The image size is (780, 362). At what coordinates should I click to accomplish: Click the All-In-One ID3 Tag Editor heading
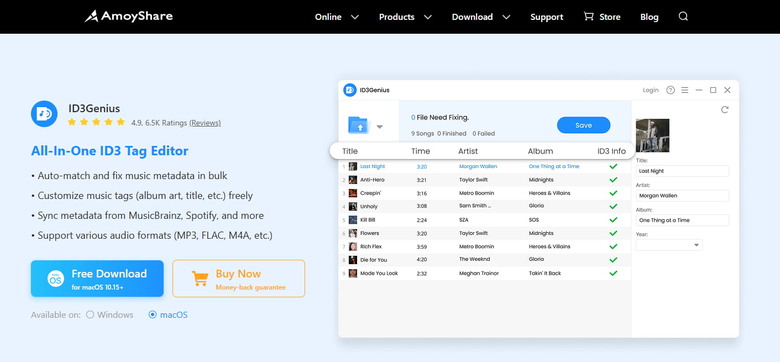click(109, 151)
